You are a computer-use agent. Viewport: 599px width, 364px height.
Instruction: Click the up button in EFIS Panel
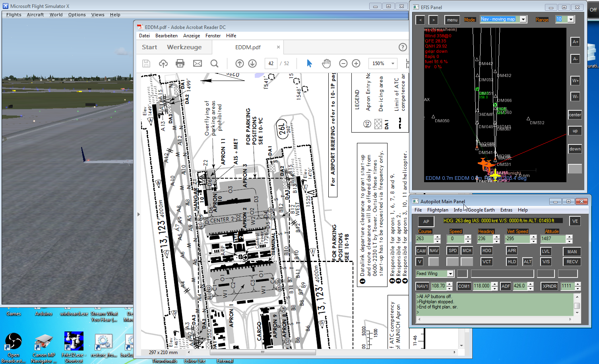click(575, 131)
